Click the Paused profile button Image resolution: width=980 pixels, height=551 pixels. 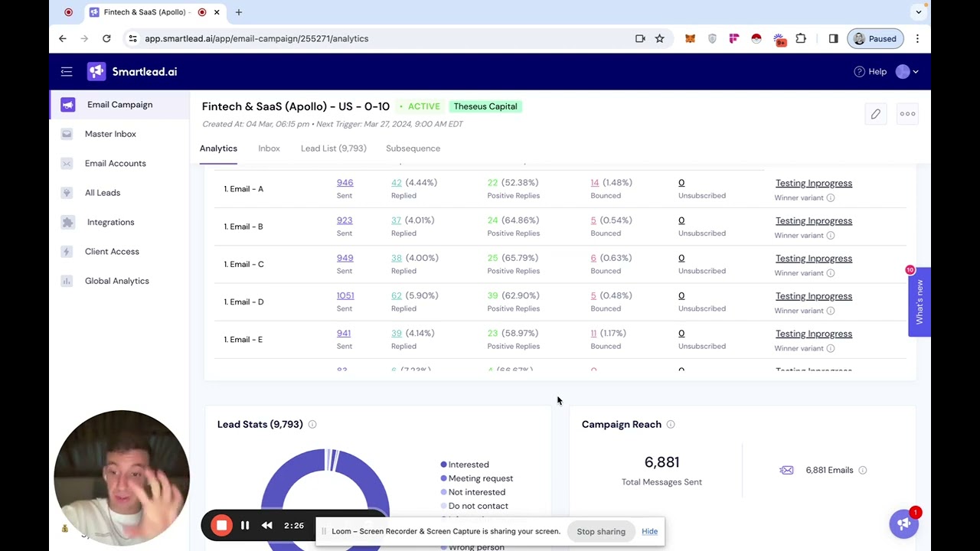(875, 38)
